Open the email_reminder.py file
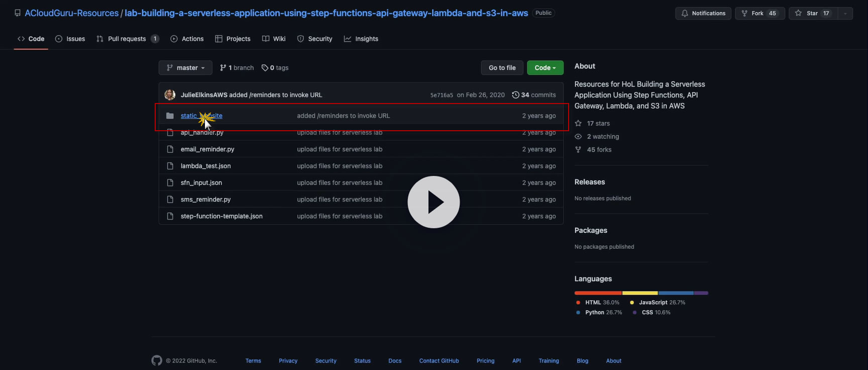 [x=207, y=149]
